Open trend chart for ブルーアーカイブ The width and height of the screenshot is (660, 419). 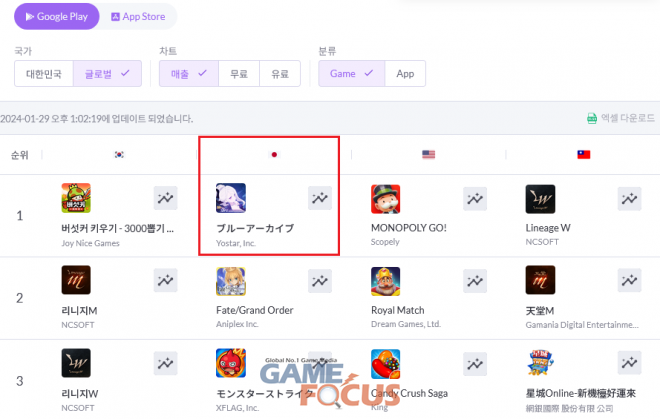[320, 198]
